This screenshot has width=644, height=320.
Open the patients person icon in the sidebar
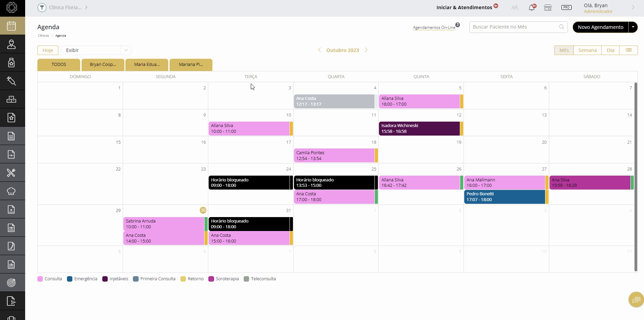click(12, 44)
